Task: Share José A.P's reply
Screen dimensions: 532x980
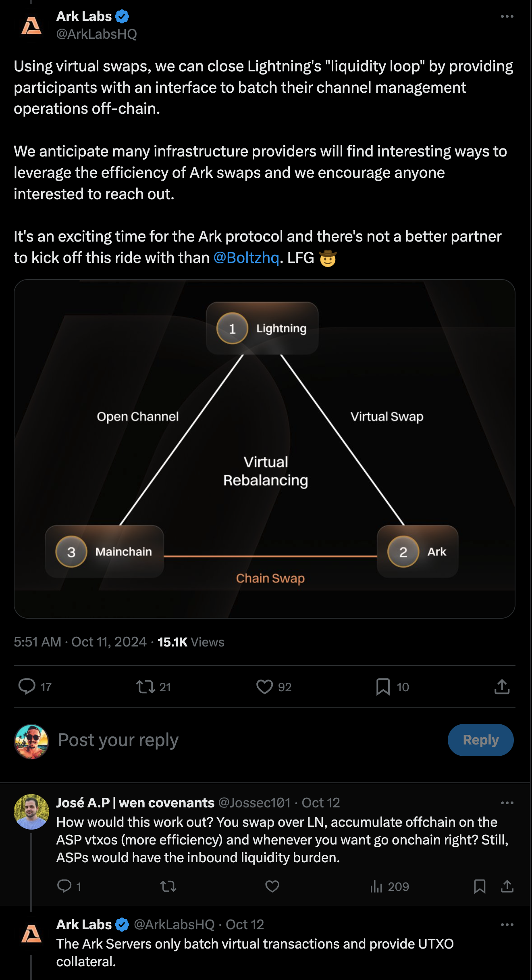Action: (507, 886)
